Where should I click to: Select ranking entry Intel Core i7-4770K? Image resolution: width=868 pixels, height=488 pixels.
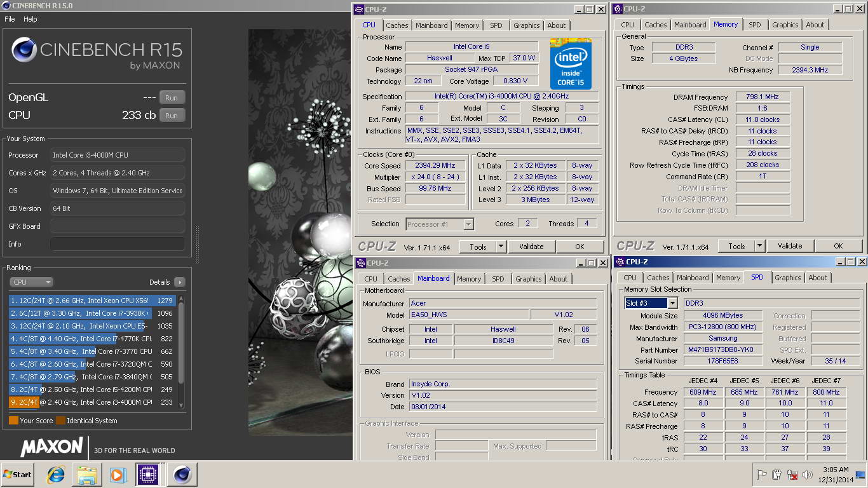tap(93, 339)
